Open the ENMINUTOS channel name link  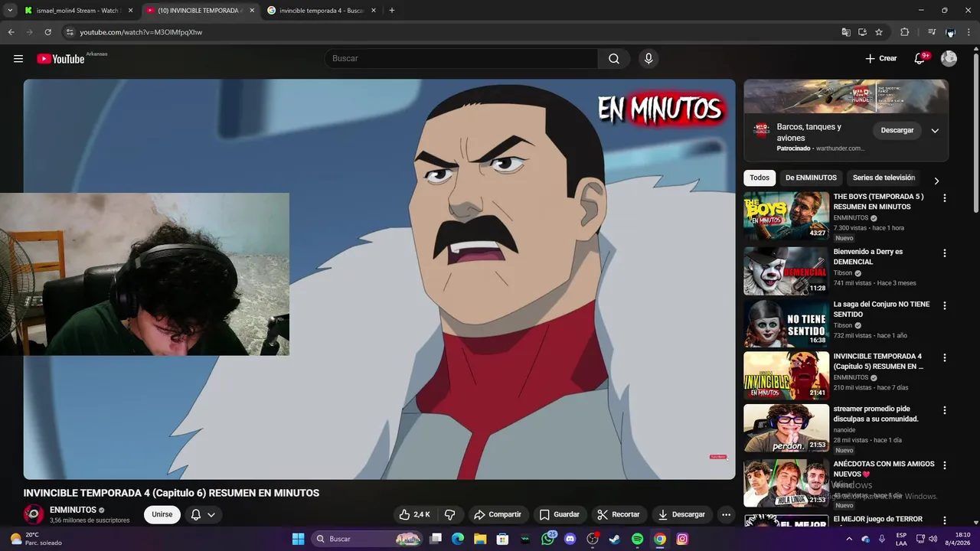73,510
